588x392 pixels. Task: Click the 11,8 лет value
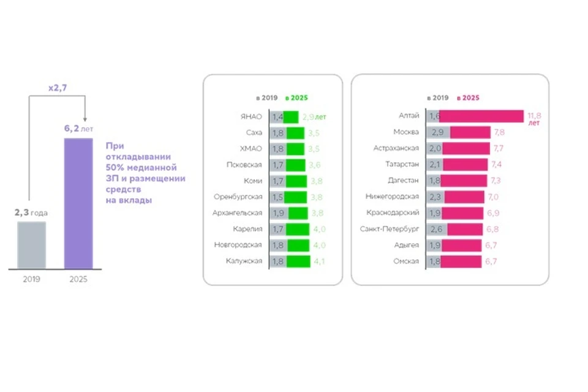(x=534, y=118)
